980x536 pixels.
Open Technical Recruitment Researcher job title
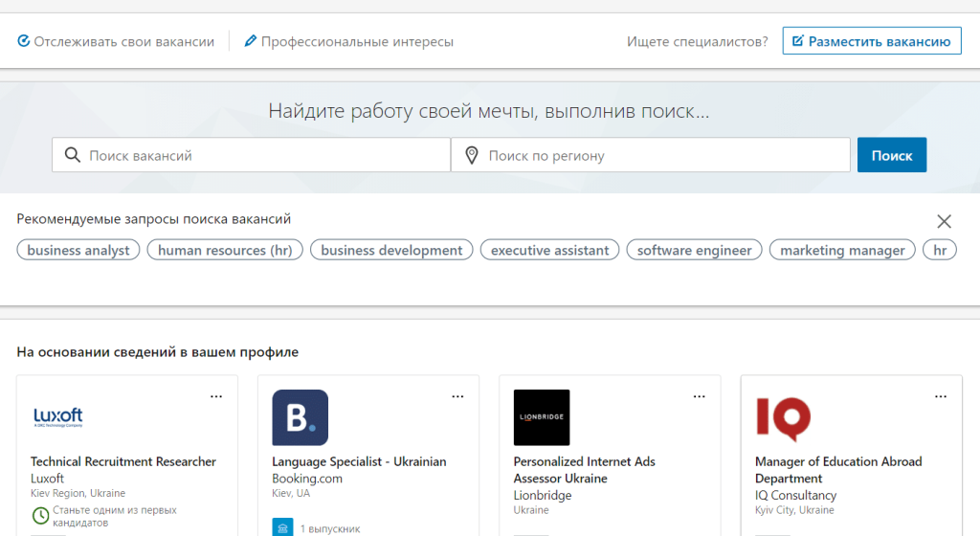tap(123, 461)
